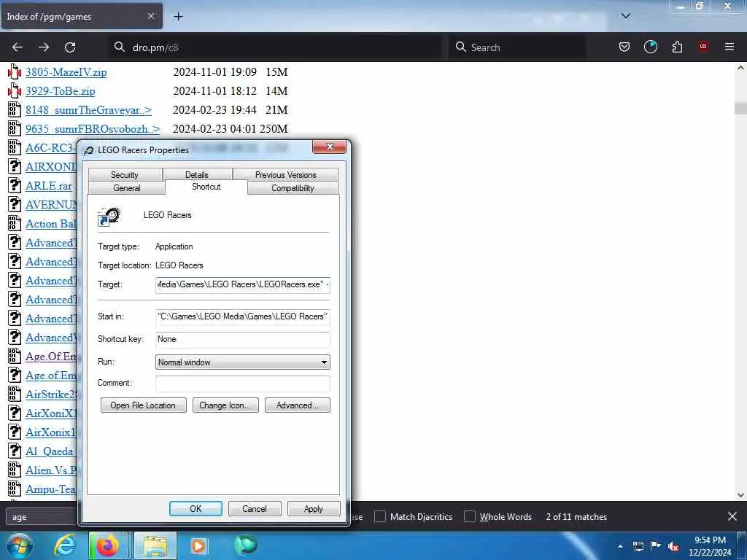
Task: Open the Run dropdown showing Normal window
Action: click(x=242, y=362)
